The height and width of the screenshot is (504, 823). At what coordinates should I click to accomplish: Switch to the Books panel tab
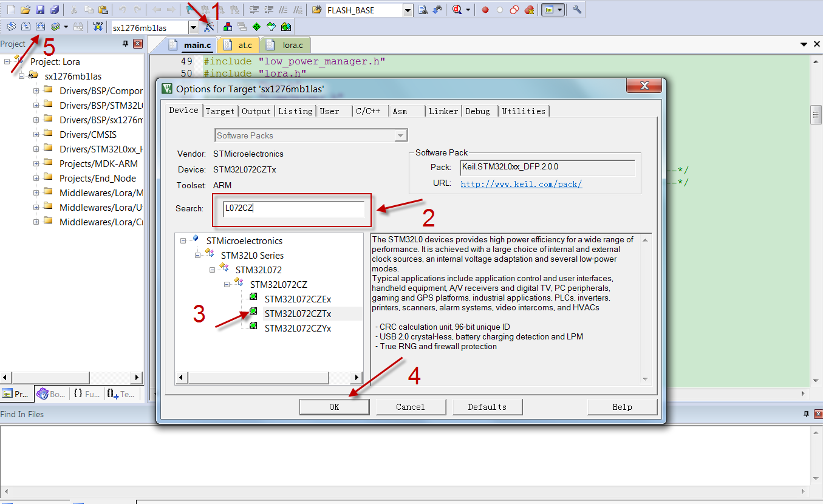(51, 394)
